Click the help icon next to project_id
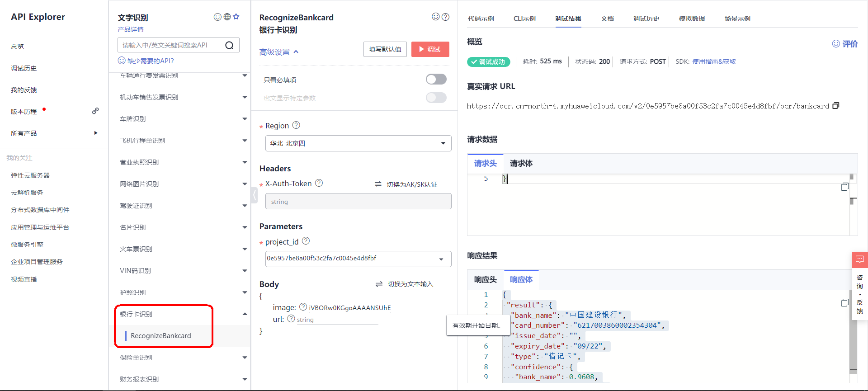 [306, 241]
